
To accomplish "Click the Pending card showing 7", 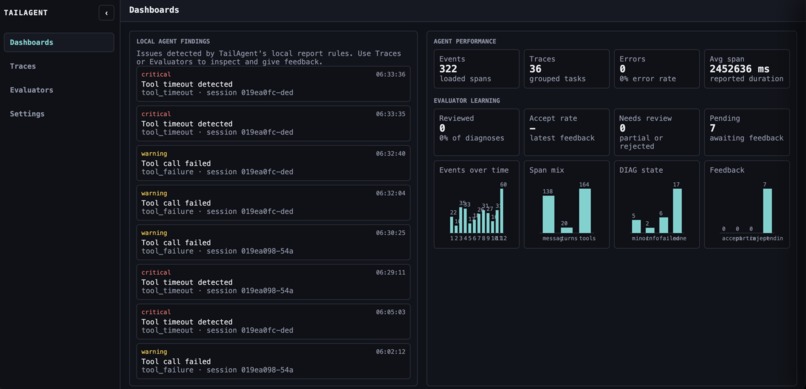I will [747, 132].
